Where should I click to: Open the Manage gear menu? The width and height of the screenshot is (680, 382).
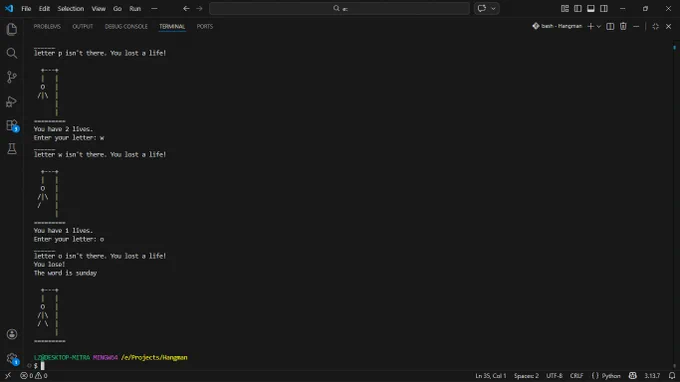coord(12,359)
